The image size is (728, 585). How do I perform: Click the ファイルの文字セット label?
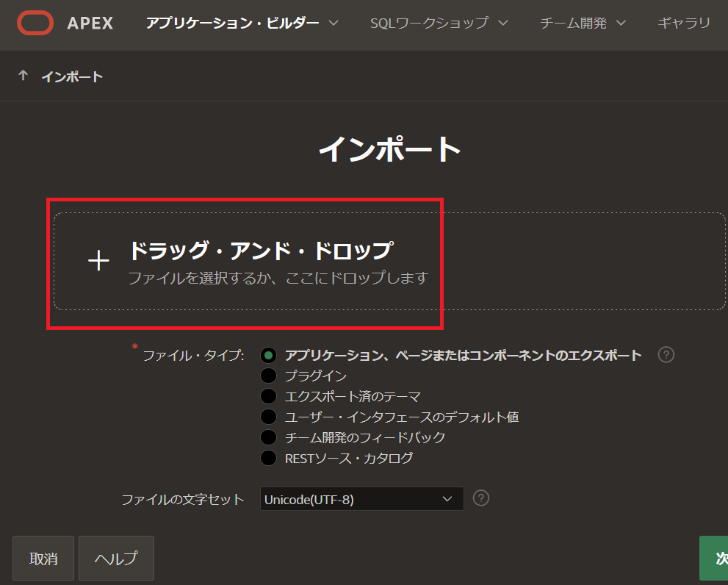pos(182,500)
